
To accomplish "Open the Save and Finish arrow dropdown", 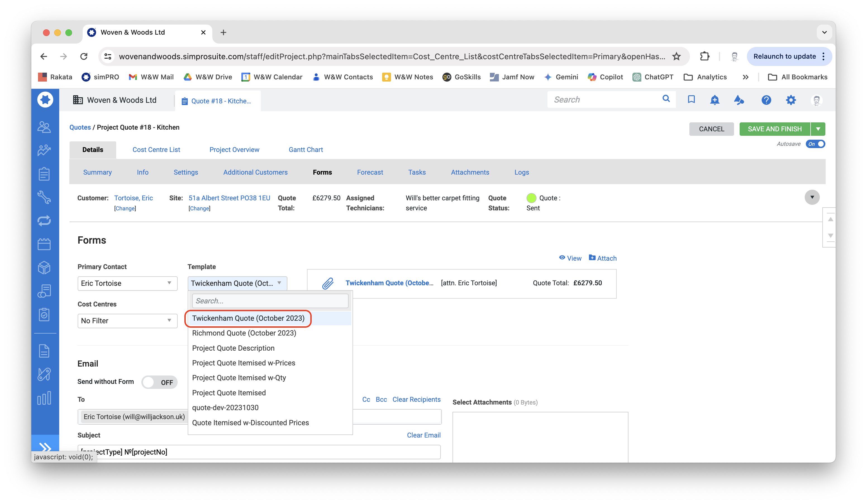I will [818, 129].
